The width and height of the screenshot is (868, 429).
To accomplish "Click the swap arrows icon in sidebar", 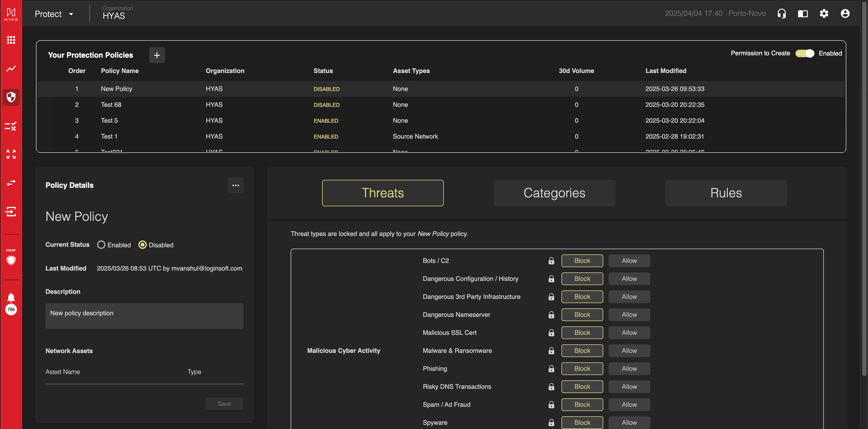I will coord(11,183).
